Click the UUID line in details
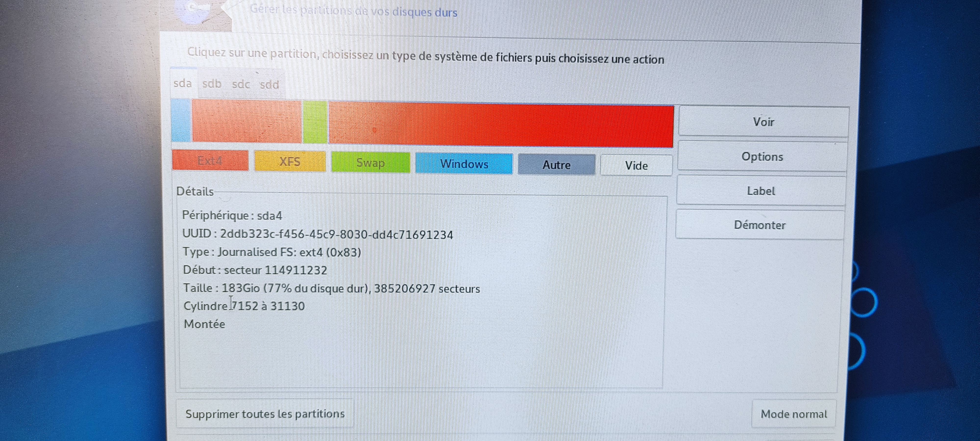This screenshot has height=441, width=980. click(x=318, y=234)
